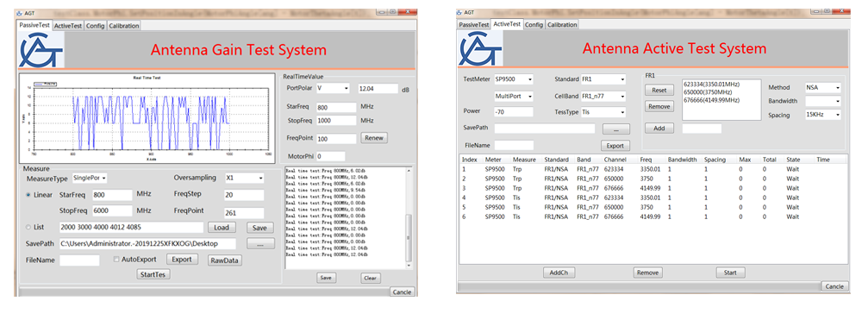Switch to the Calibration tab in left window
The width and height of the screenshot is (868, 320).
pyautogui.click(x=123, y=26)
